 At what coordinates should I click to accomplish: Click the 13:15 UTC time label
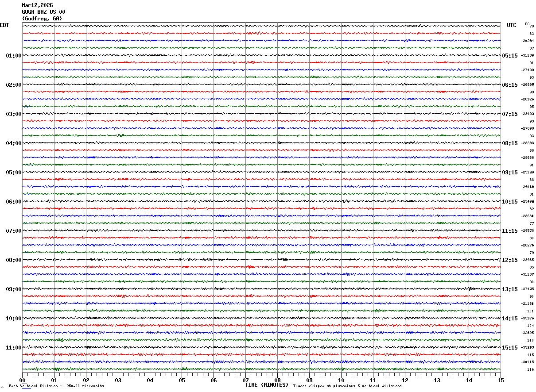coord(510,289)
